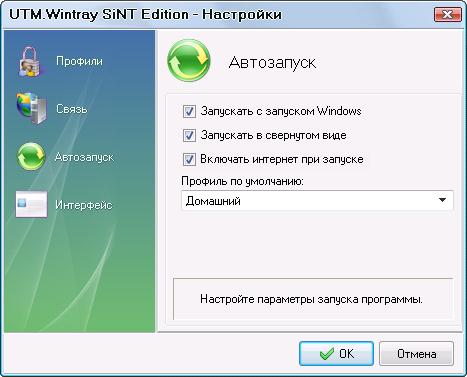This screenshot has width=467, height=377.
Task: Click the Связь globe-server icon
Action: [31, 109]
